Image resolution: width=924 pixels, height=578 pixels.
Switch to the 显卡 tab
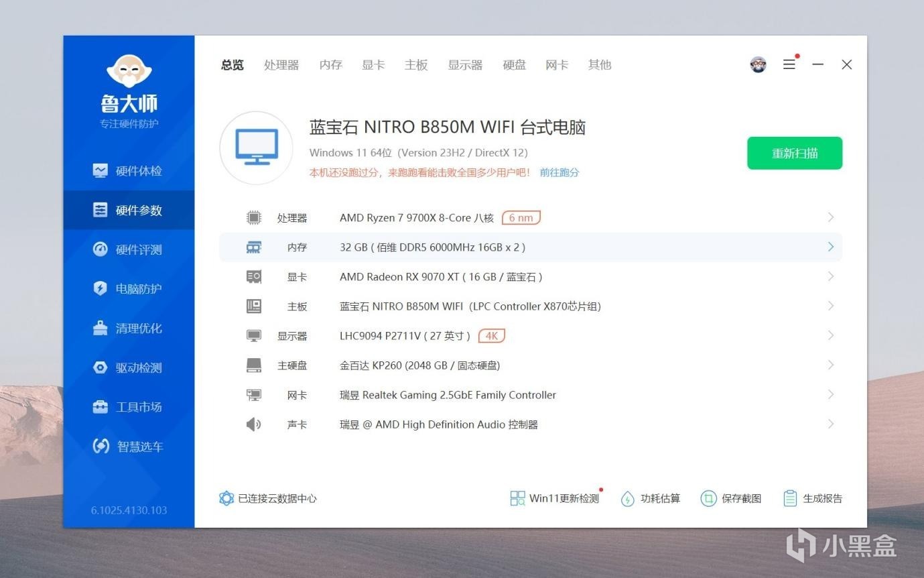coord(373,65)
